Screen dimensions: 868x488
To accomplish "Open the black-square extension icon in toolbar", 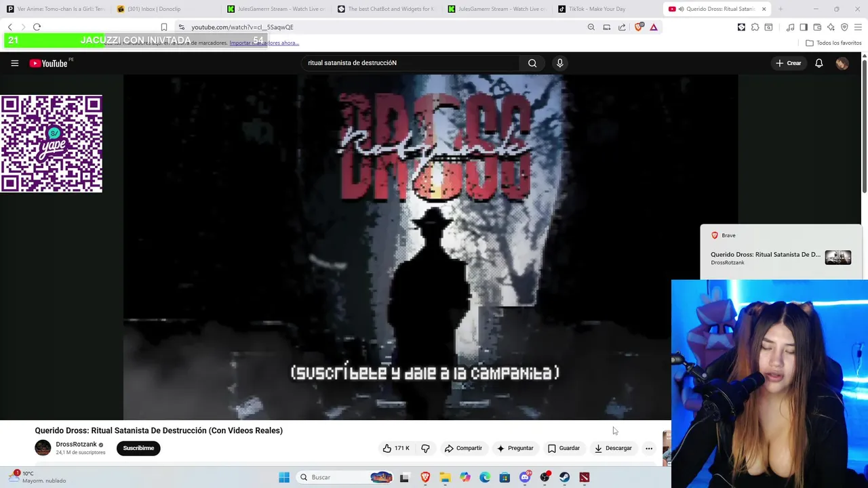I will (741, 27).
